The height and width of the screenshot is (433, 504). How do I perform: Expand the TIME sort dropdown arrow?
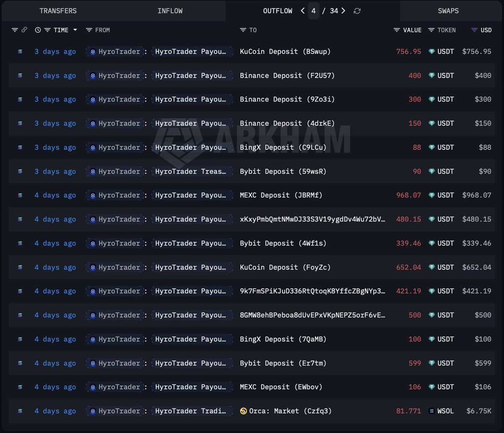point(75,30)
